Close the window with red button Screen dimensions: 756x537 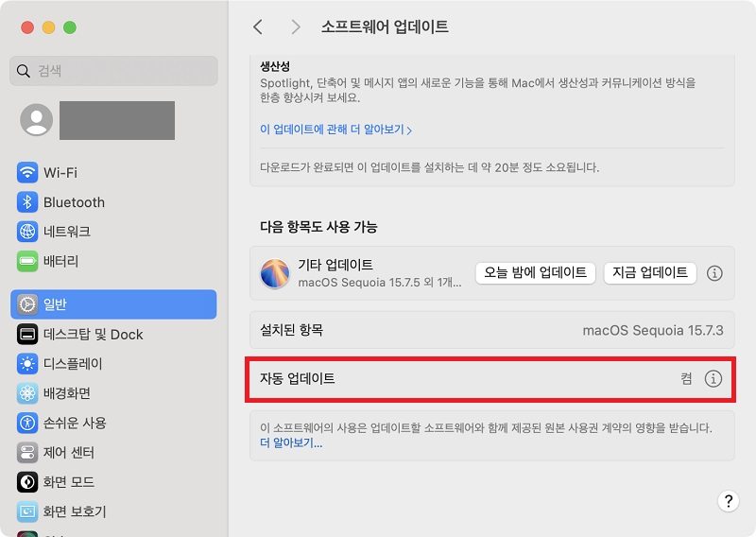[x=27, y=27]
